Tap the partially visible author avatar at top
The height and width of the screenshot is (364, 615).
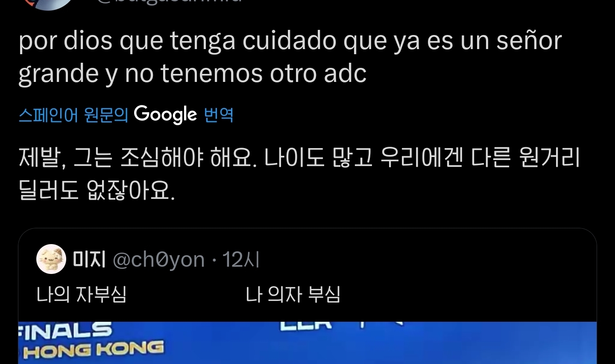point(48,3)
